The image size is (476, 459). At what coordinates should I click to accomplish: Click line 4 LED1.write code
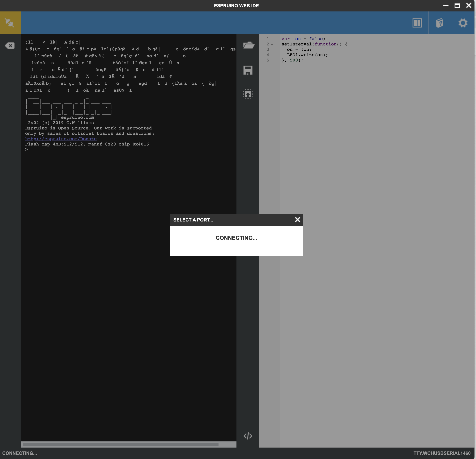[307, 55]
